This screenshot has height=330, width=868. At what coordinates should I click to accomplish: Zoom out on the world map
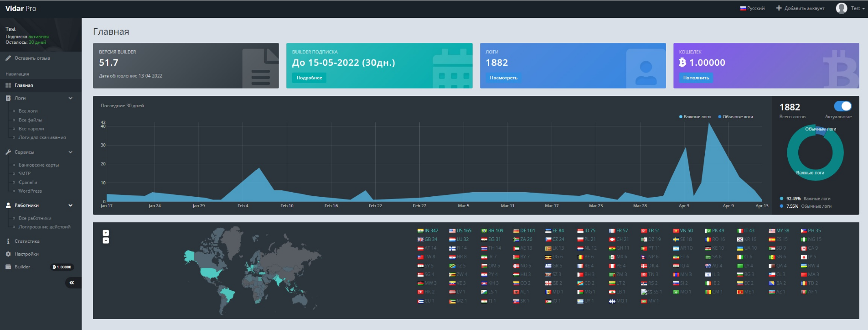tap(106, 241)
